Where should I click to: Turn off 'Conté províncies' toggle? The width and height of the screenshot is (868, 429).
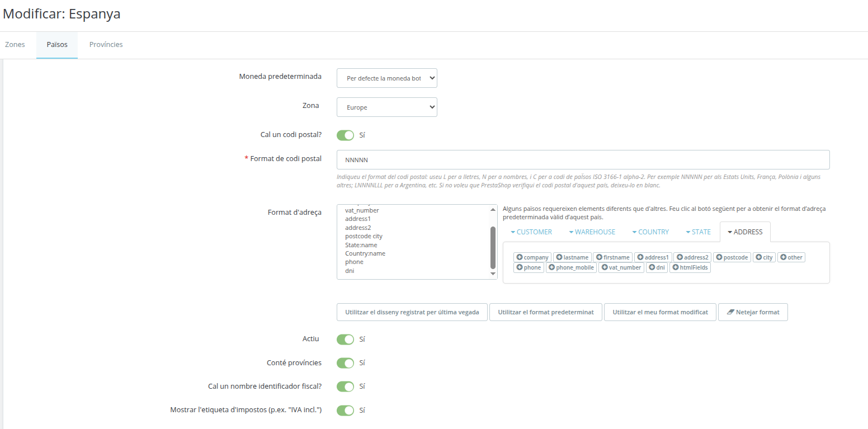click(346, 363)
